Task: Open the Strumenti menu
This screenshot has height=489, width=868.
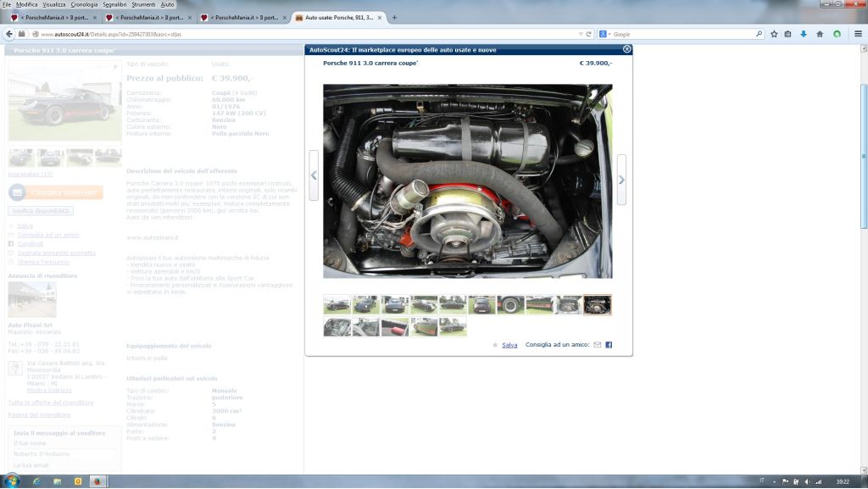Action: [143, 4]
